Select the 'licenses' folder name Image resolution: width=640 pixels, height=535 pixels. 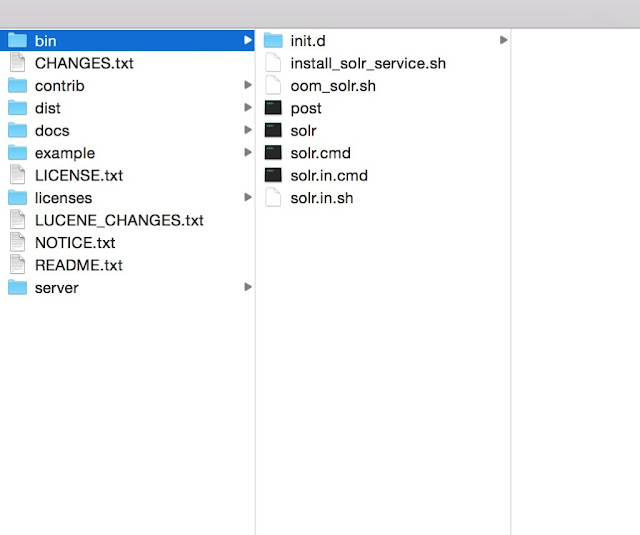(x=63, y=198)
